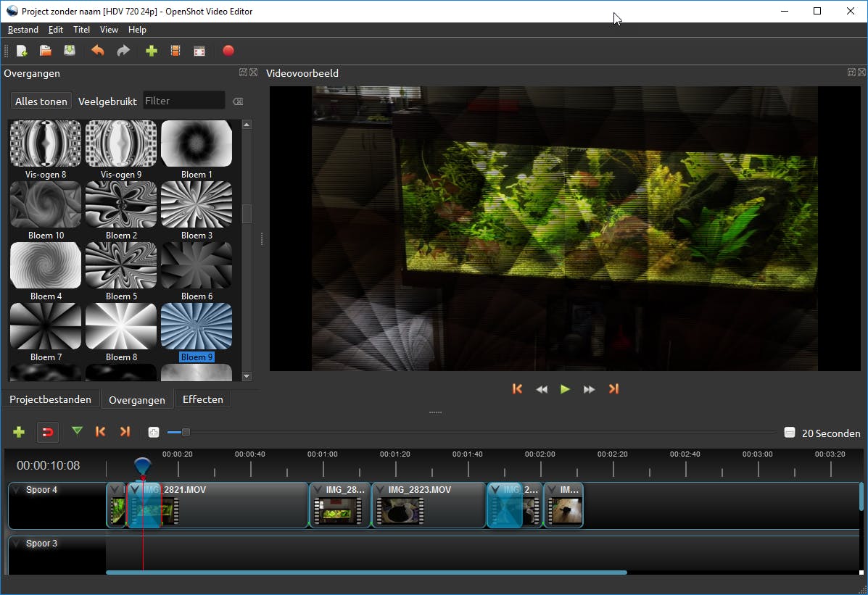Expand the Spoor 3 track menu arrow
Image resolution: width=868 pixels, height=595 pixels.
pyautogui.click(x=16, y=544)
